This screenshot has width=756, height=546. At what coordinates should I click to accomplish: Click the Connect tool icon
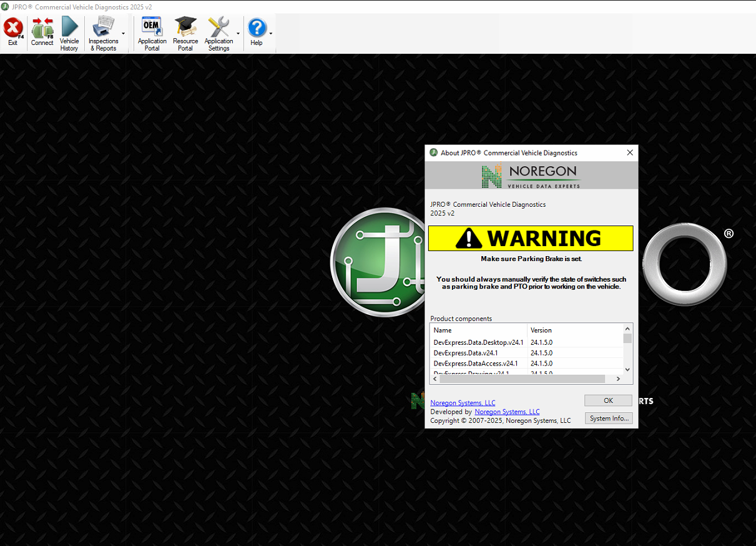42,28
